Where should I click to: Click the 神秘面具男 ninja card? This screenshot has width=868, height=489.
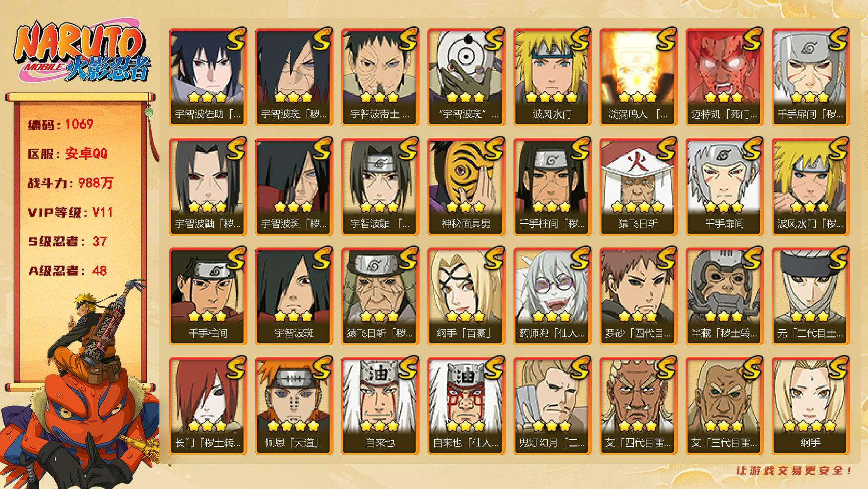[466, 186]
